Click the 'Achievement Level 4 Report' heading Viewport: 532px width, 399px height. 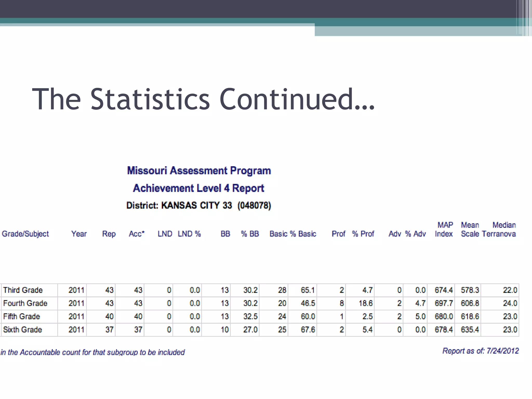click(x=199, y=188)
